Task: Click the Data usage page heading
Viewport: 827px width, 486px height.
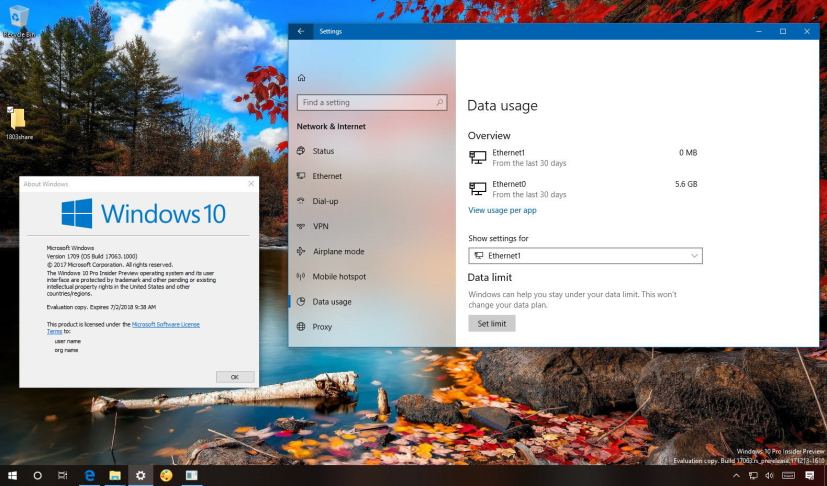Action: point(502,106)
